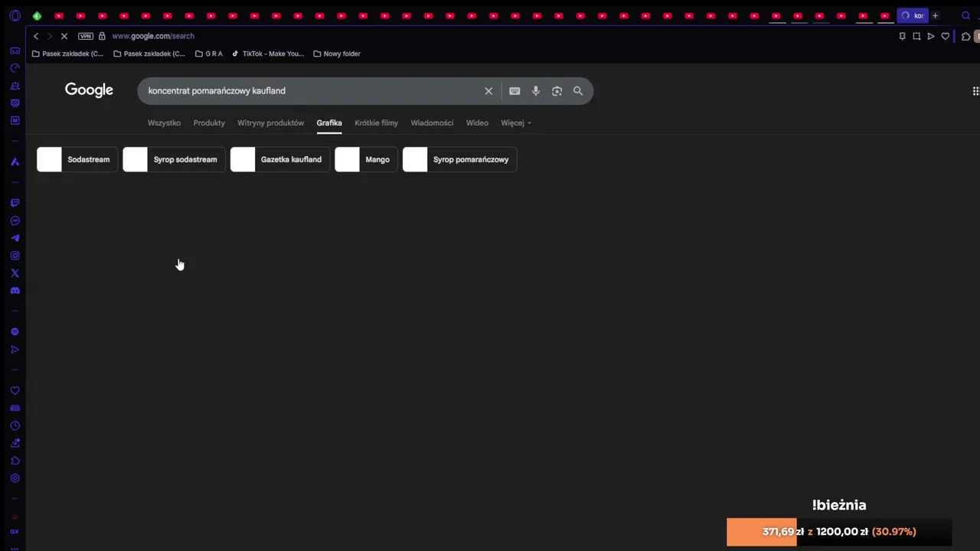The image size is (980, 551).
Task: Open Discord in the sidebar
Action: (x=15, y=291)
